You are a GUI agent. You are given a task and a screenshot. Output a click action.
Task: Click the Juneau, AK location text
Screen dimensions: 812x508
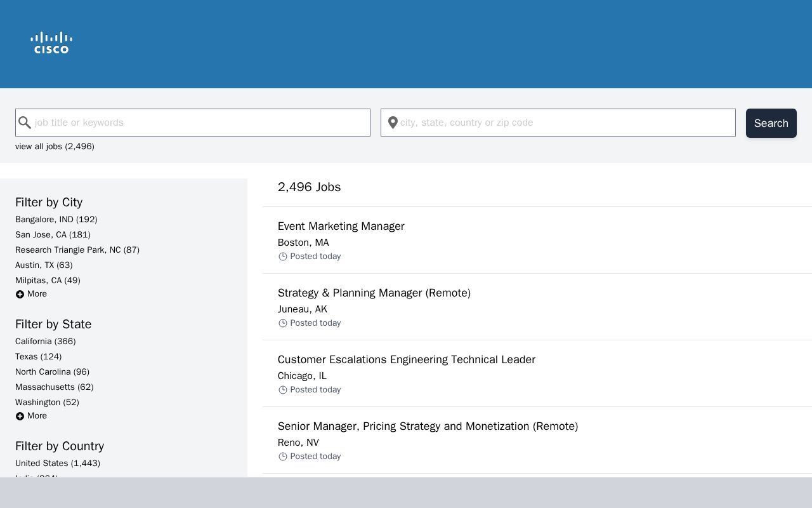[303, 309]
